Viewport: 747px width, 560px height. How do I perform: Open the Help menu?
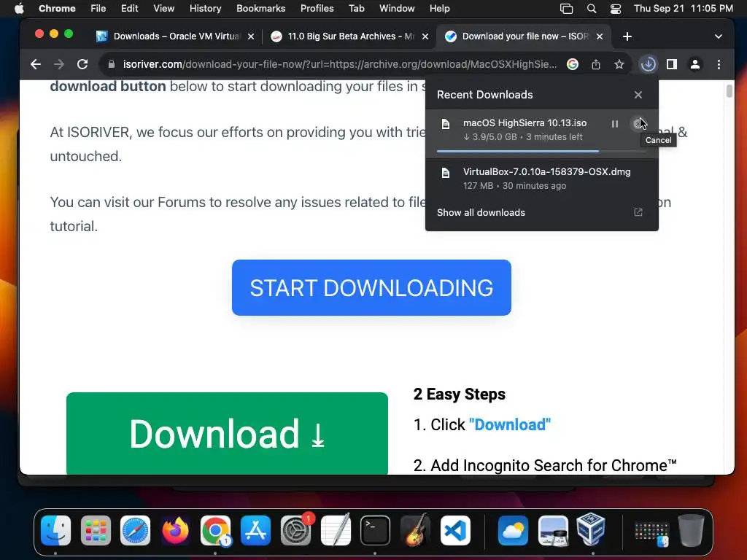pyautogui.click(x=439, y=8)
